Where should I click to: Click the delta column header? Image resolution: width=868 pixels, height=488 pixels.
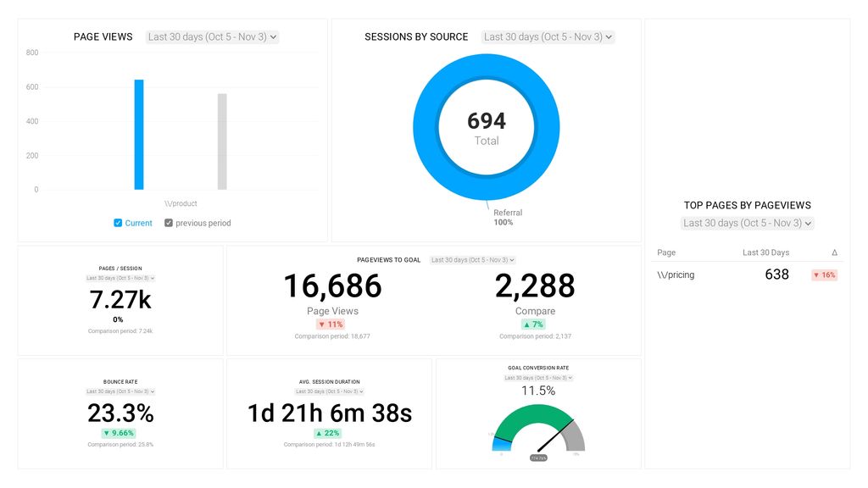835,252
